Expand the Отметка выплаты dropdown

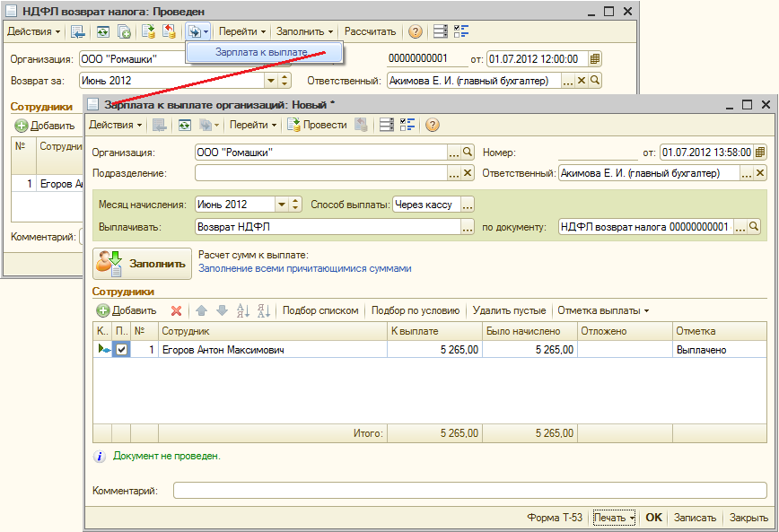(x=603, y=311)
